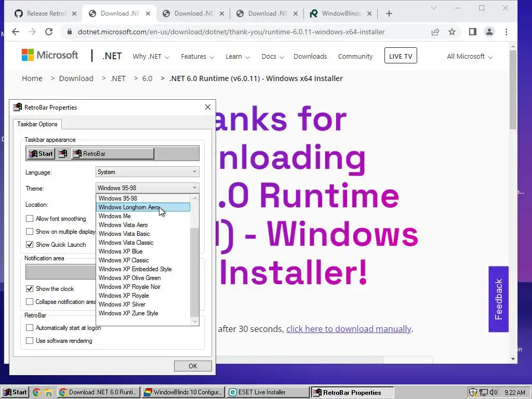Enable Automatically start at logon
The width and height of the screenshot is (532, 399).
point(30,328)
